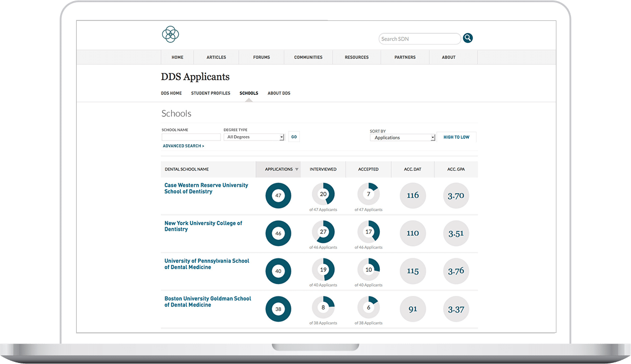Open the RESOURCES menu
The width and height of the screenshot is (631, 364).
[x=356, y=57]
